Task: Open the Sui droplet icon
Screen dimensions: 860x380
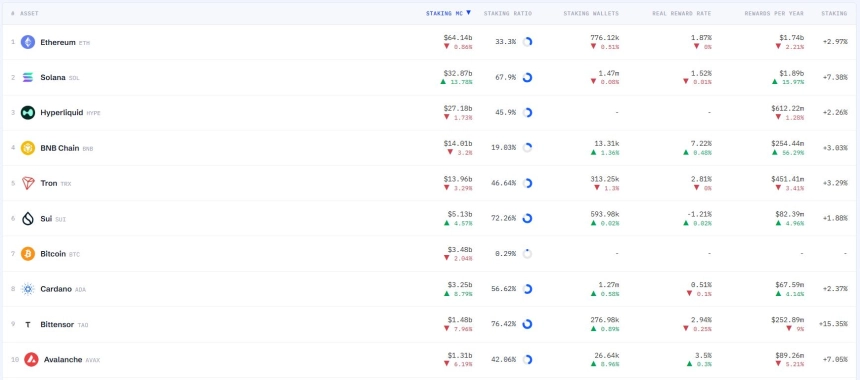Action: tap(28, 219)
